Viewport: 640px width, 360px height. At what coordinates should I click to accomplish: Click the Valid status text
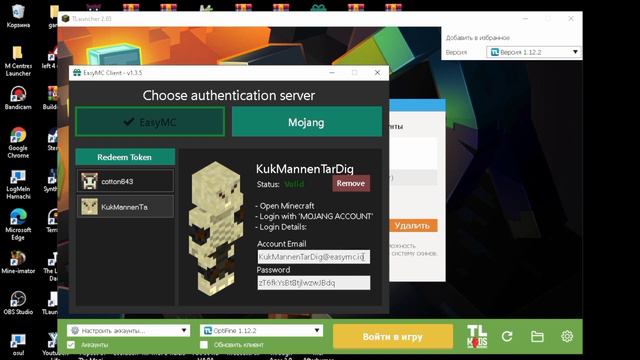[x=294, y=184]
